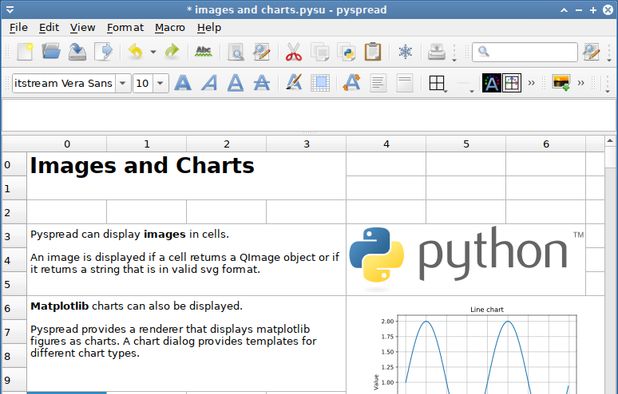Create a new spreadsheet file

[x=24, y=52]
